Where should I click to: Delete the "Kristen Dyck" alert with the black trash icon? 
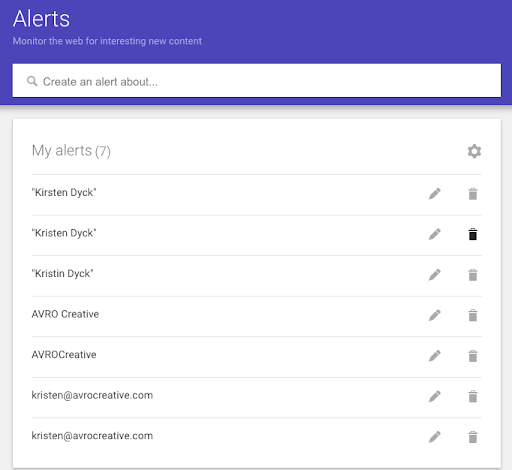coord(473,234)
